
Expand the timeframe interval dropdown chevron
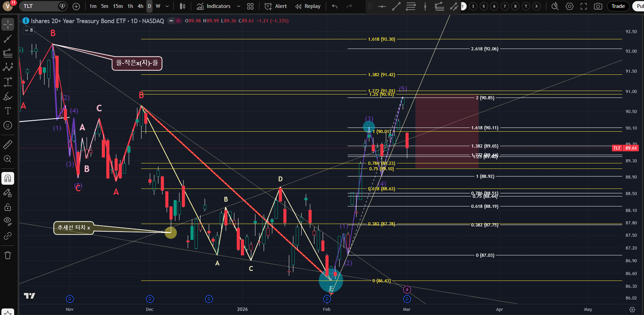(167, 6)
